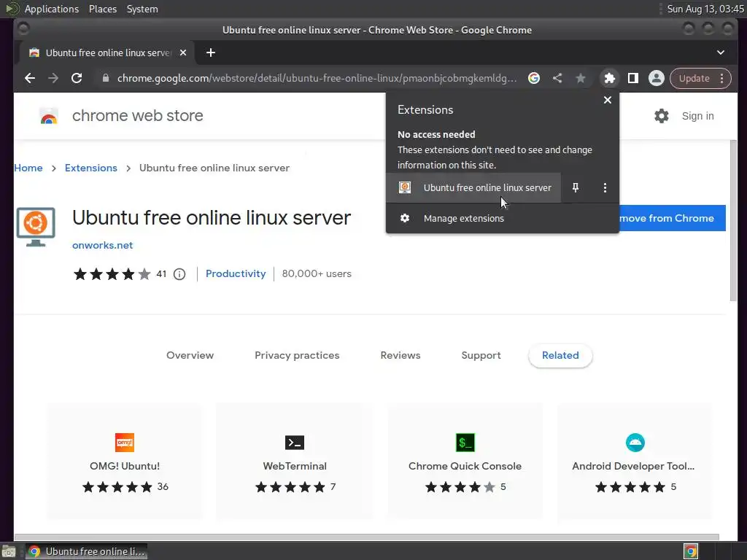Go to Extensions breadcrumb
This screenshot has width=747, height=560.
[91, 168]
